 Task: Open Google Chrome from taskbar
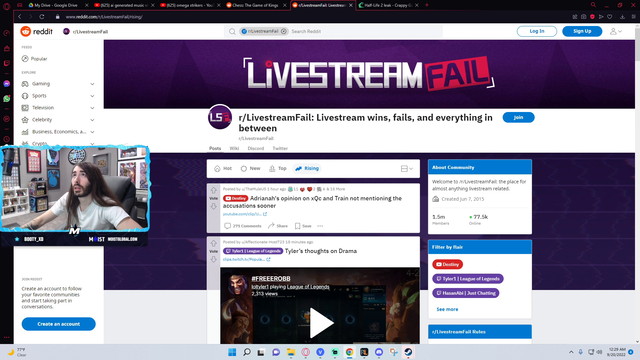(x=349, y=352)
